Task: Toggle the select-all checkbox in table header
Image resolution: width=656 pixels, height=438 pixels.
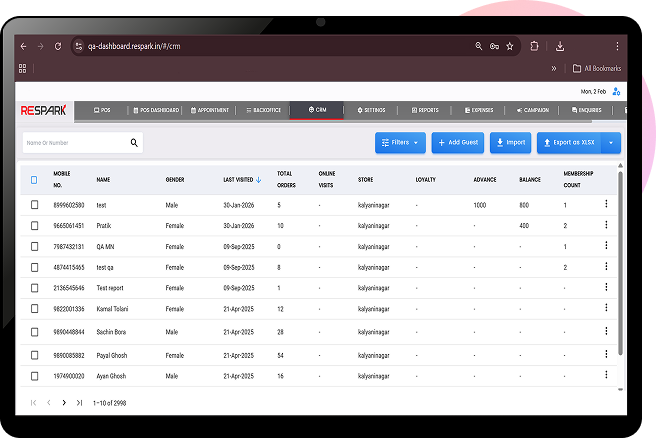Action: (34, 180)
